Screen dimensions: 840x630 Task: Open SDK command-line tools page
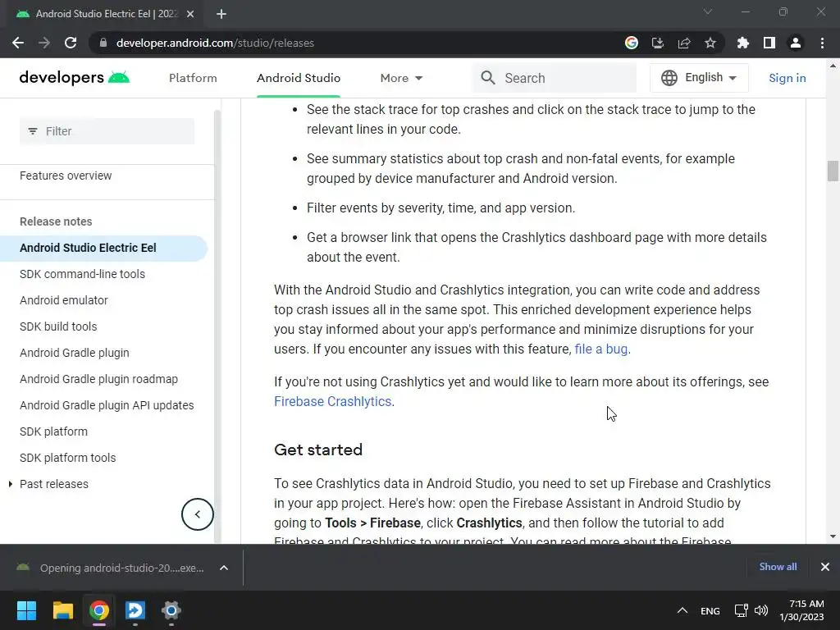83,274
